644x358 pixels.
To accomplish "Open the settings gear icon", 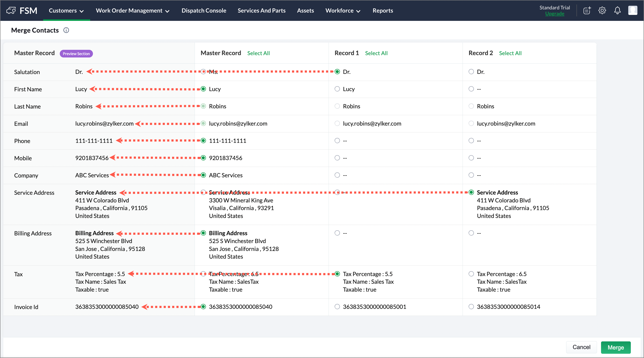I will tap(602, 10).
